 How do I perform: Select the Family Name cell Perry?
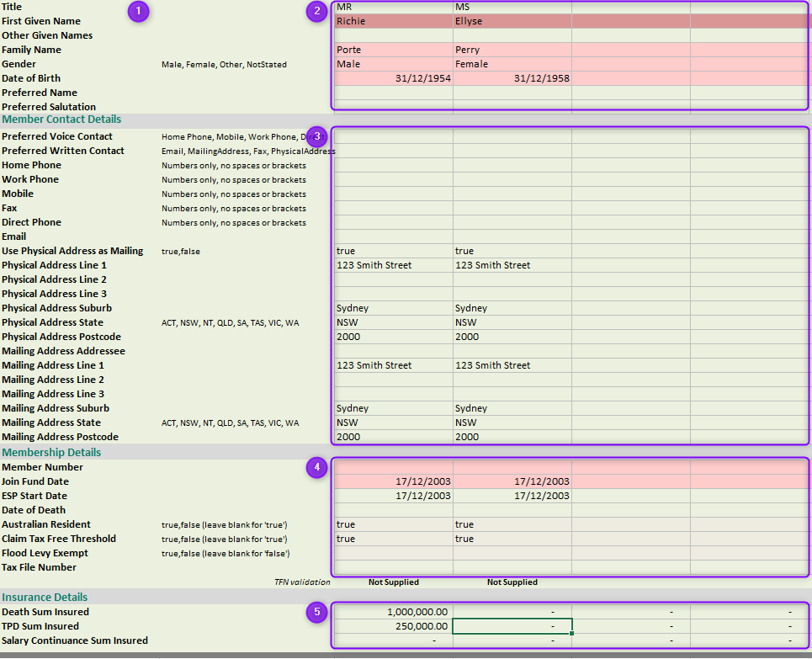pyautogui.click(x=512, y=50)
